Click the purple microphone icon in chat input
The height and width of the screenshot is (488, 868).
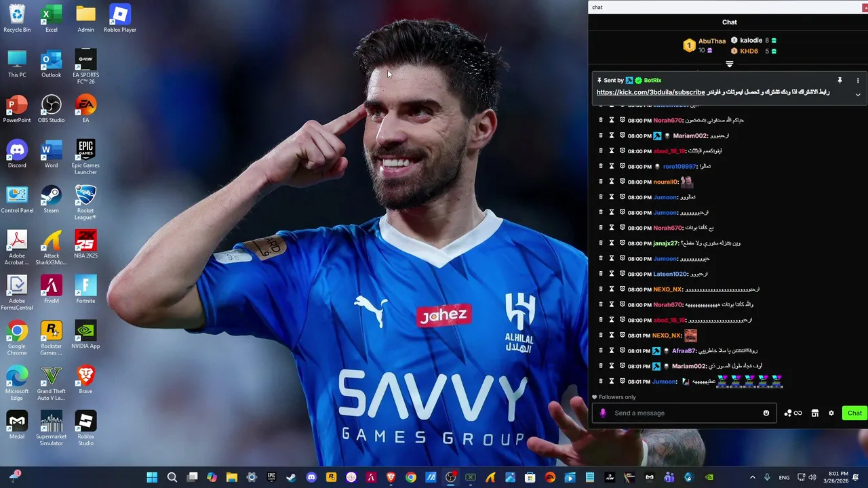(603, 413)
